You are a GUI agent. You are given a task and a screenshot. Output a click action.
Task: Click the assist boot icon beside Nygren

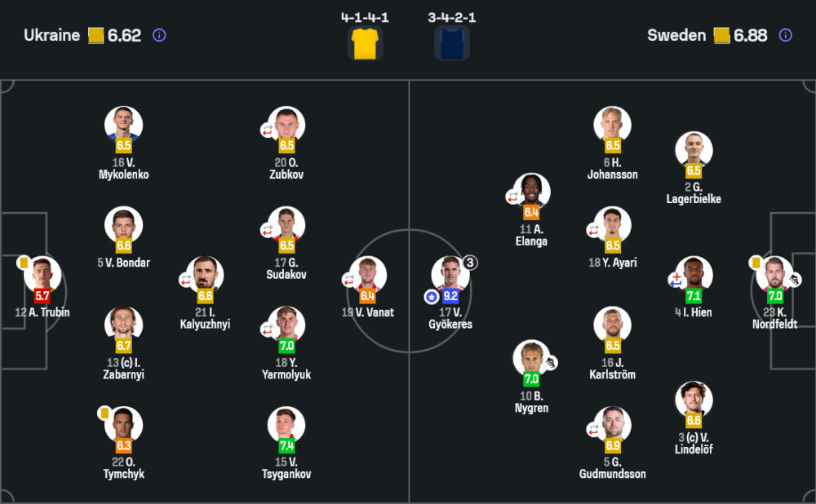point(551,362)
